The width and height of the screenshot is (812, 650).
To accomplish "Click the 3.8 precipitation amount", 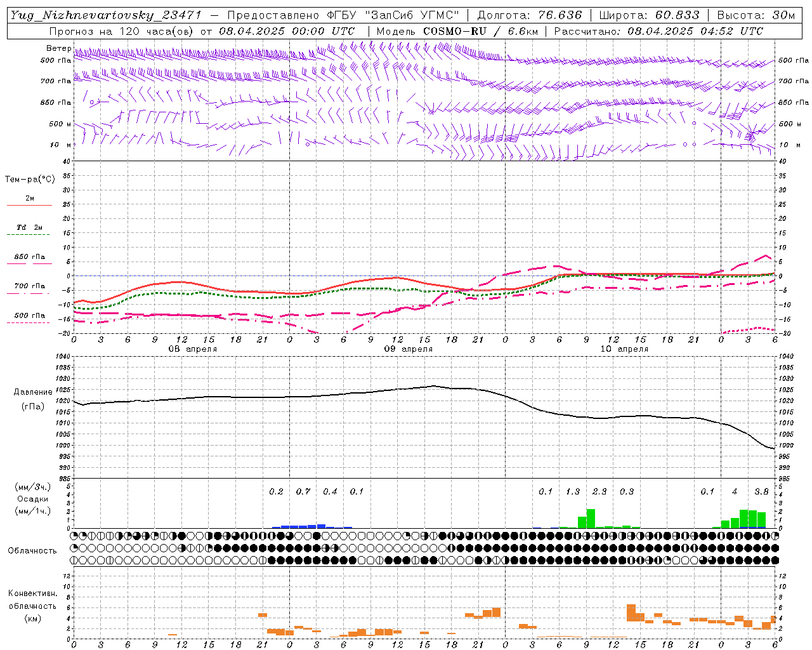I will [x=761, y=491].
